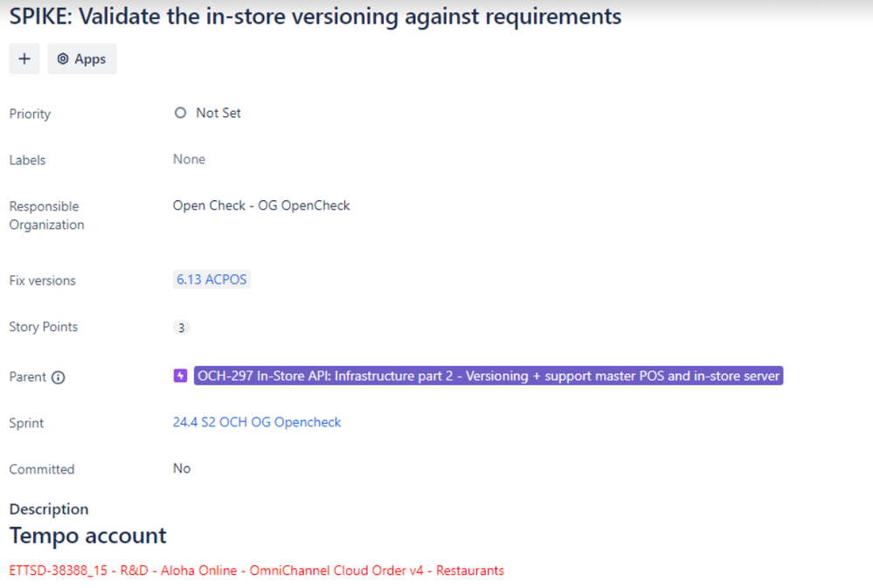This screenshot has width=873, height=588.
Task: Click the ETTSD-38388_15 Tempo account text
Action: [x=257, y=571]
